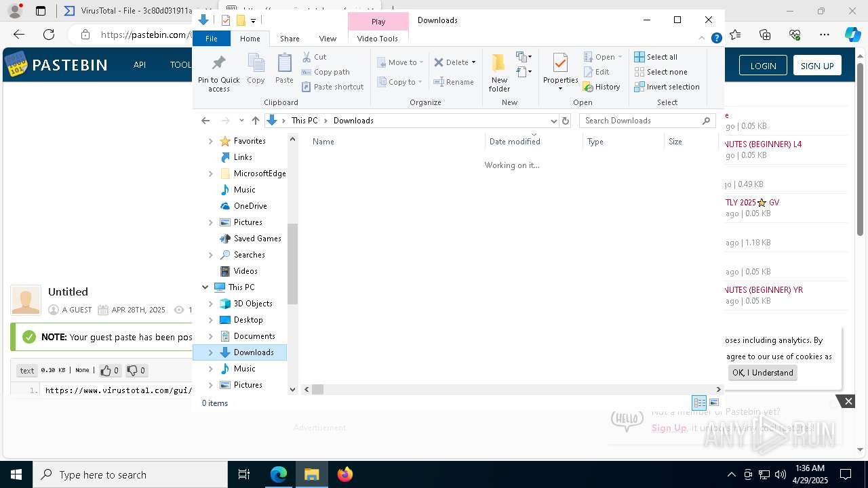Image resolution: width=868 pixels, height=488 pixels.
Task: Click Copy path in Clipboard group
Action: tap(325, 72)
